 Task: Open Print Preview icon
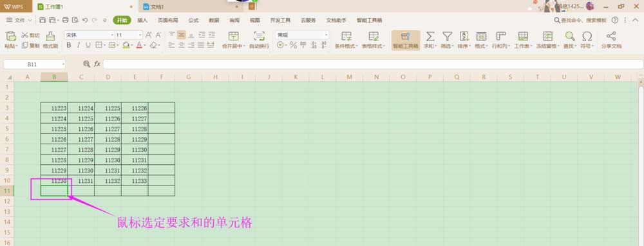[x=75, y=20]
